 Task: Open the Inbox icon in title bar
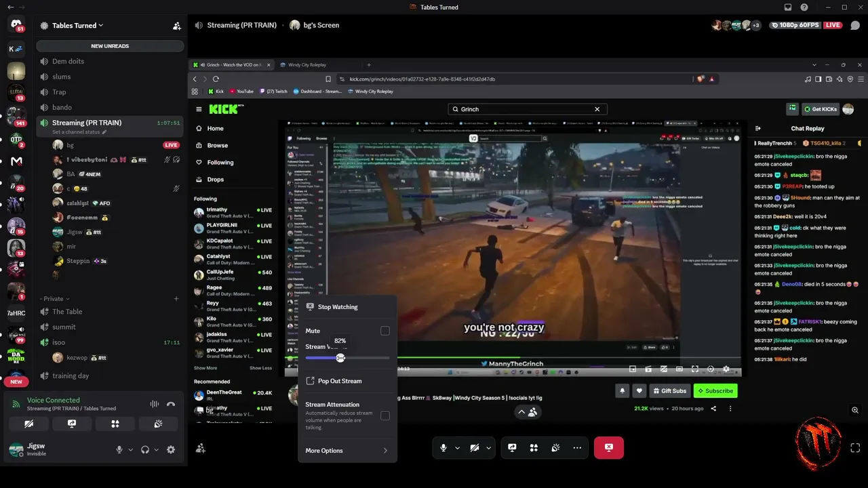pos(788,7)
